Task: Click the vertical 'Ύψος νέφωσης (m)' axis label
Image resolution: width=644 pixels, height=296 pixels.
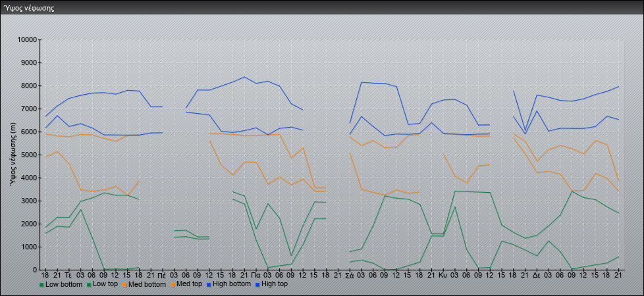Action: 13,155
